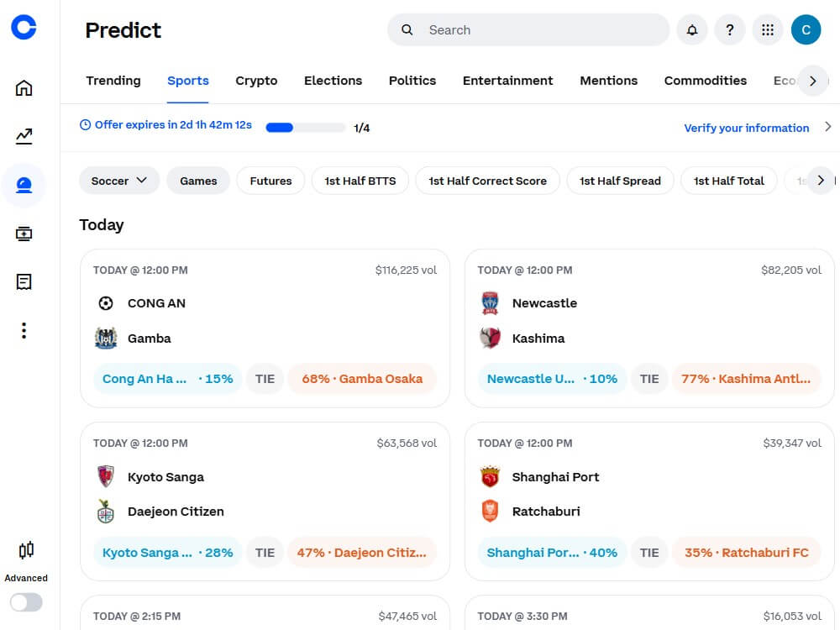
Task: Open the deposit screen sidebar icon
Action: (24, 234)
